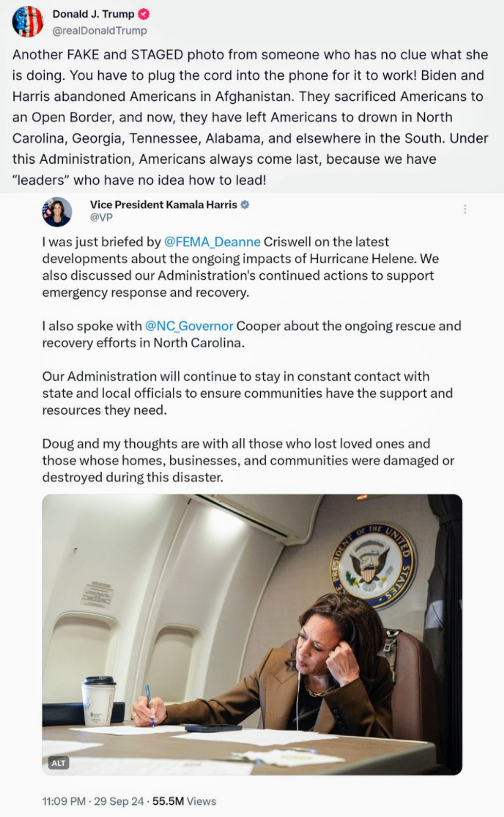Click the "Donald J. Trump" display name

pyautogui.click(x=93, y=14)
